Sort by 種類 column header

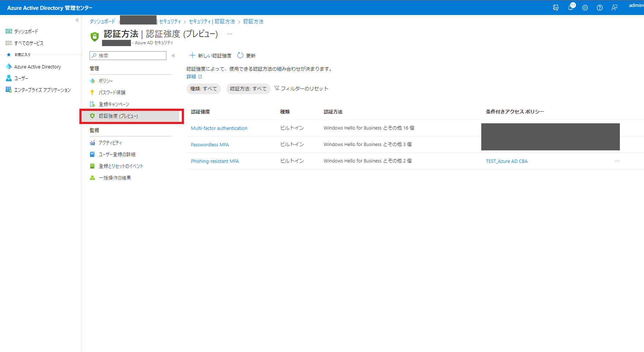pyautogui.click(x=285, y=112)
